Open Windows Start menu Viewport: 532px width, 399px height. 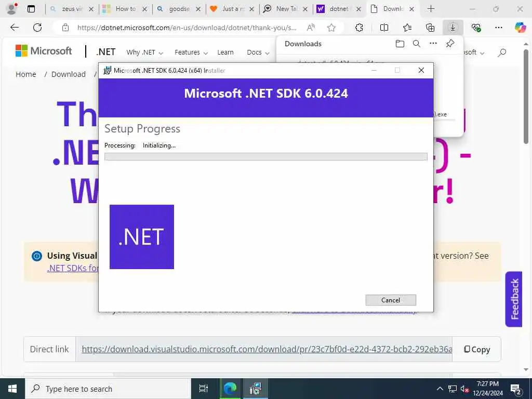pyautogui.click(x=12, y=389)
